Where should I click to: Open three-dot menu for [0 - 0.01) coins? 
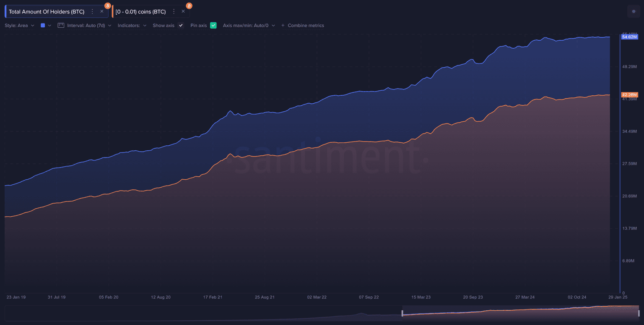pyautogui.click(x=174, y=12)
